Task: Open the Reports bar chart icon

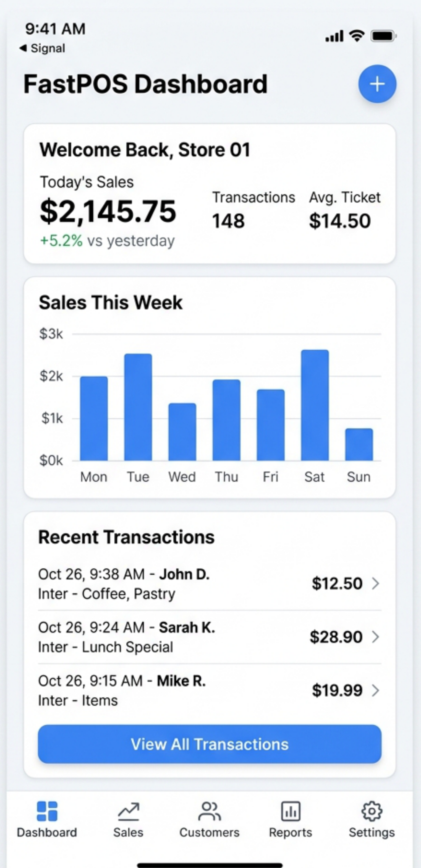Action: (x=290, y=811)
